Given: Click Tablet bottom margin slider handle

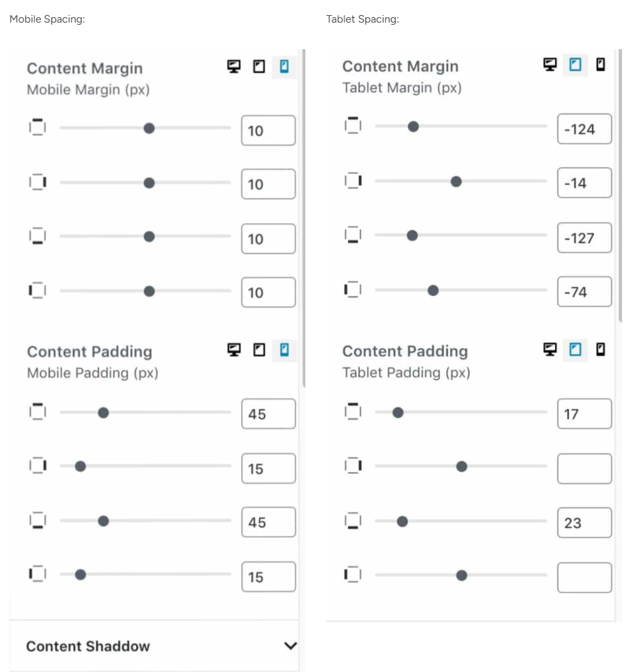Looking at the screenshot, I should click(x=412, y=236).
